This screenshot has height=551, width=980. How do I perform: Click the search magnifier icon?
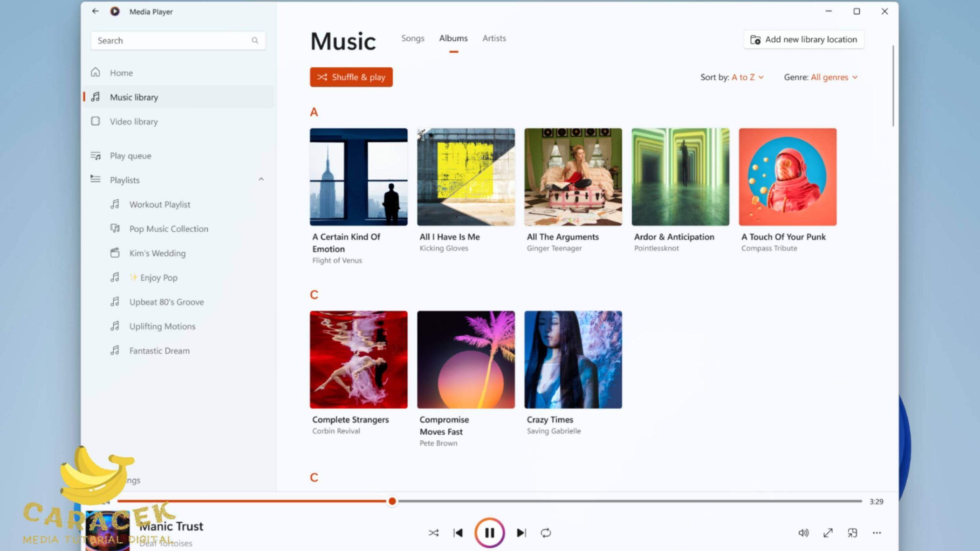click(255, 41)
